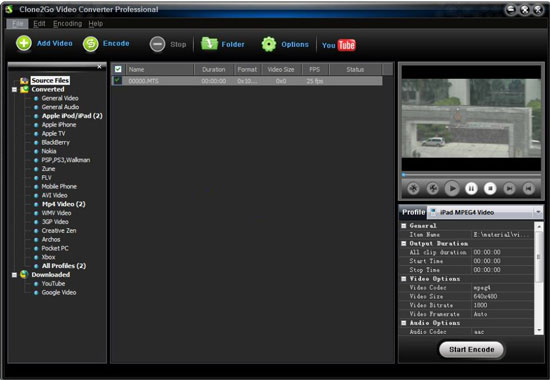
Task: Click the Folder toolbar label
Action: coord(233,45)
